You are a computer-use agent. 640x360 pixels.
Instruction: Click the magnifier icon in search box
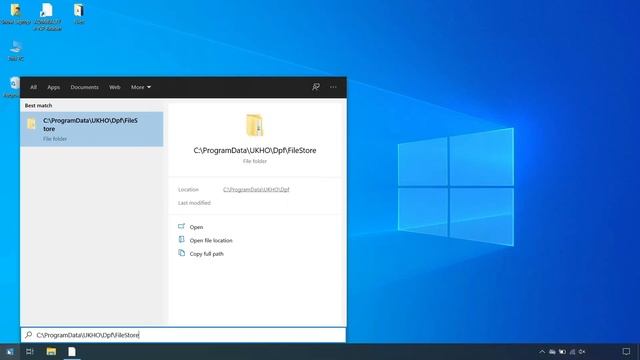(x=29, y=335)
